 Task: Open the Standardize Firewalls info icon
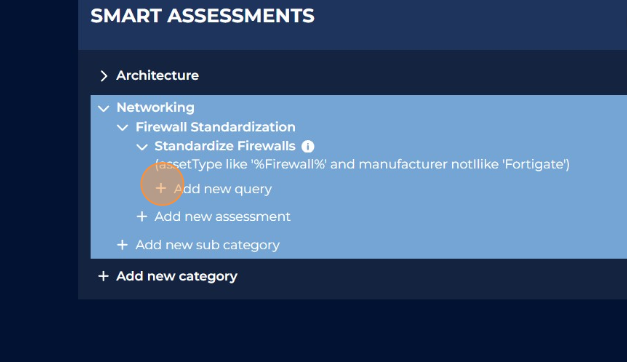pos(308,146)
